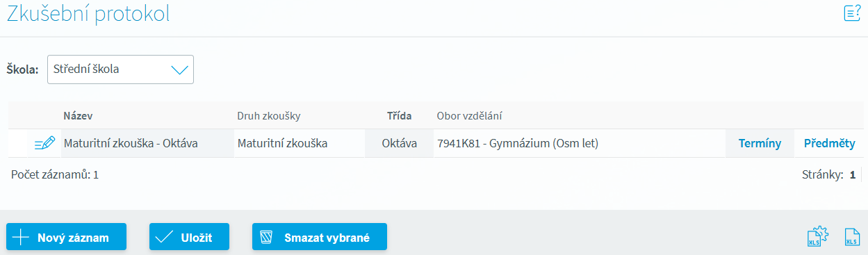This screenshot has height=255, width=868.
Task: Go to page 1 in Stránky pagination
Action: [x=852, y=175]
